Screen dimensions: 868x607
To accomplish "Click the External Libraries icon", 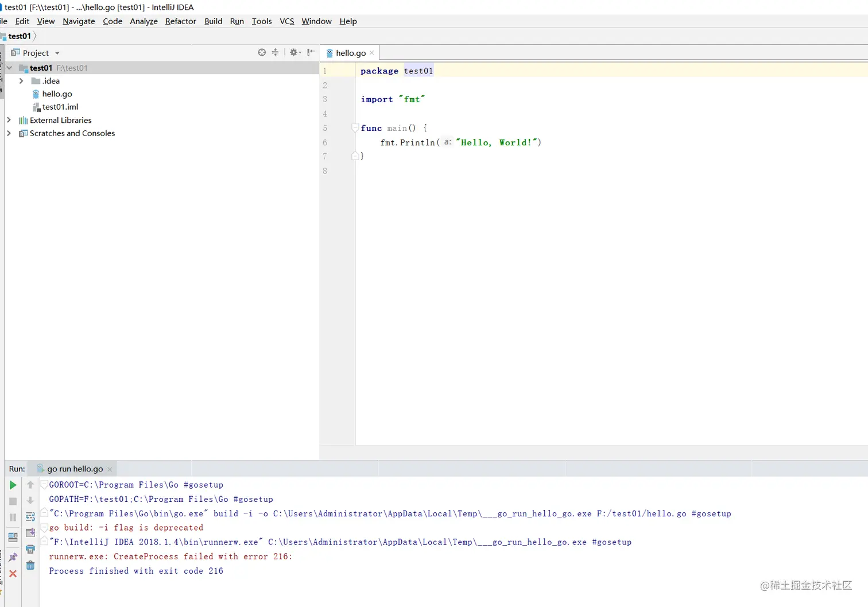I will [x=23, y=120].
